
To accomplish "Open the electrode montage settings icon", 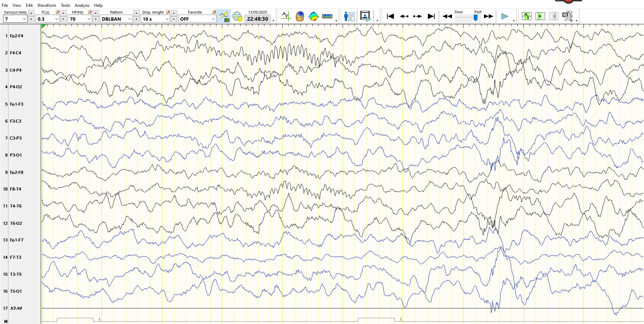I will 237,16.
